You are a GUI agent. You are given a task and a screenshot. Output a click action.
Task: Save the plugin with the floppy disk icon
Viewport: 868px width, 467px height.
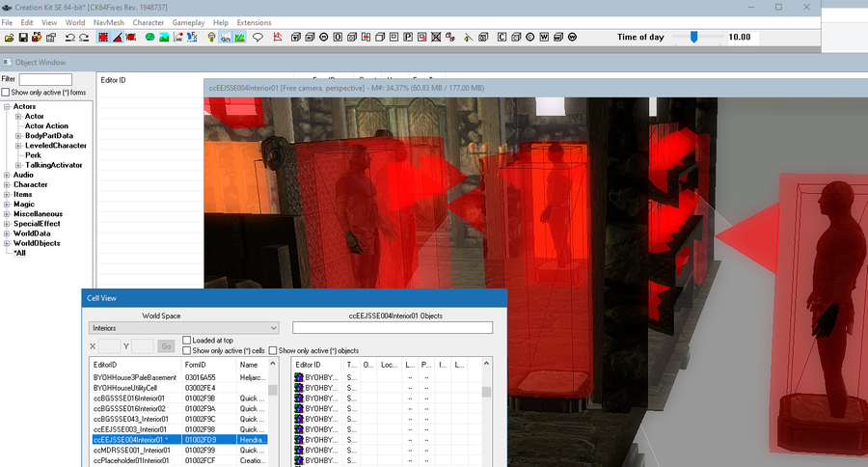click(23, 37)
